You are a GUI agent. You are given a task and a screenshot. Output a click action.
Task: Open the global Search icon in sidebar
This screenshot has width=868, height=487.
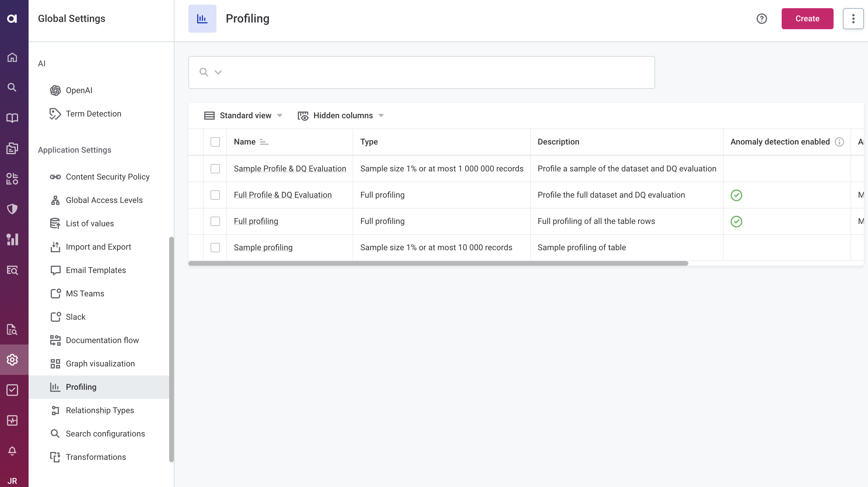point(13,87)
